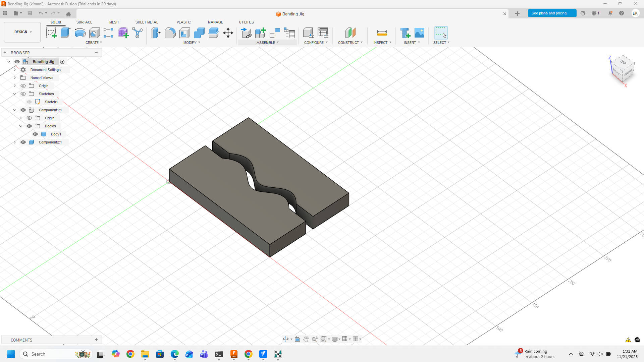Choose the Fillet tool in Modify

coord(170,33)
